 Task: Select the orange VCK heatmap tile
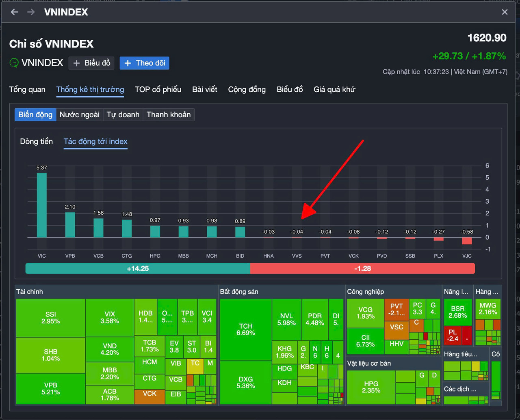coord(149,396)
